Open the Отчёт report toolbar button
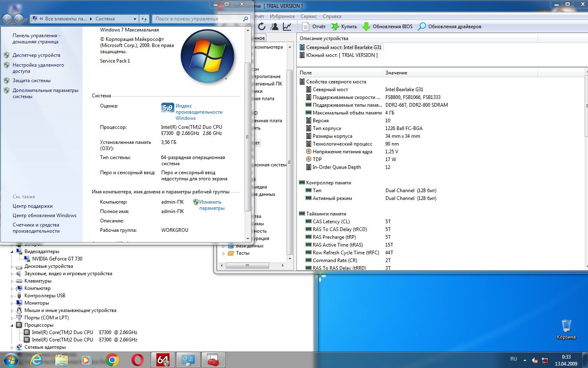The image size is (588, 368). tap(314, 27)
